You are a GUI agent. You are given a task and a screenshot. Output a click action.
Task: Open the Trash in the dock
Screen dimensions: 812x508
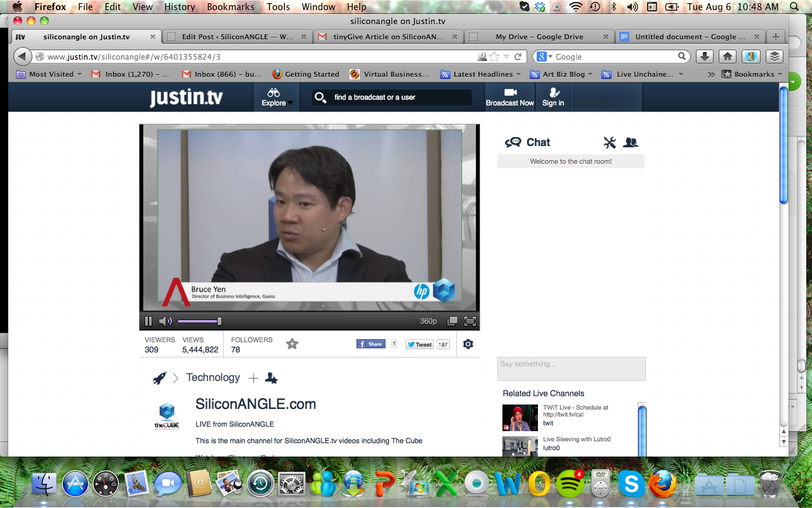[x=770, y=484]
